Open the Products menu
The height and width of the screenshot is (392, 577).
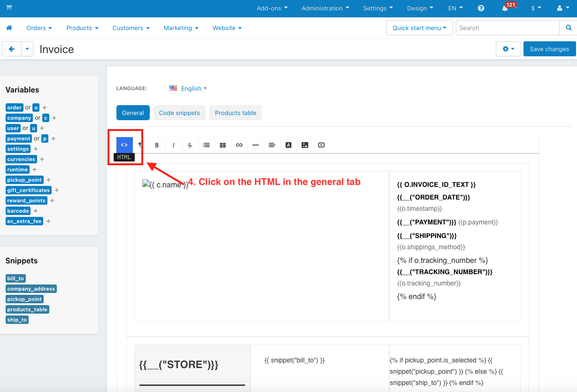coord(83,28)
